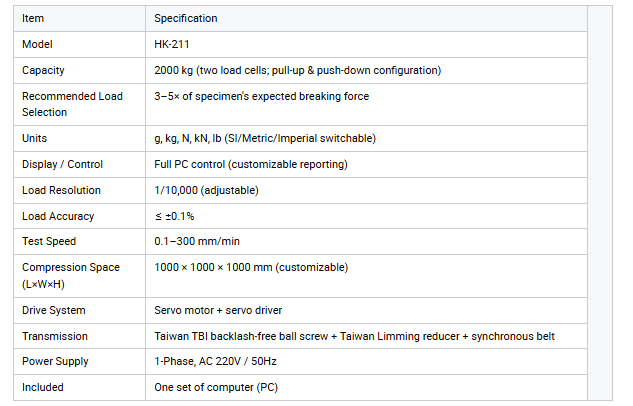Click 'Display / Control' label cell
This screenshot has width=633, height=406.
coord(79,165)
